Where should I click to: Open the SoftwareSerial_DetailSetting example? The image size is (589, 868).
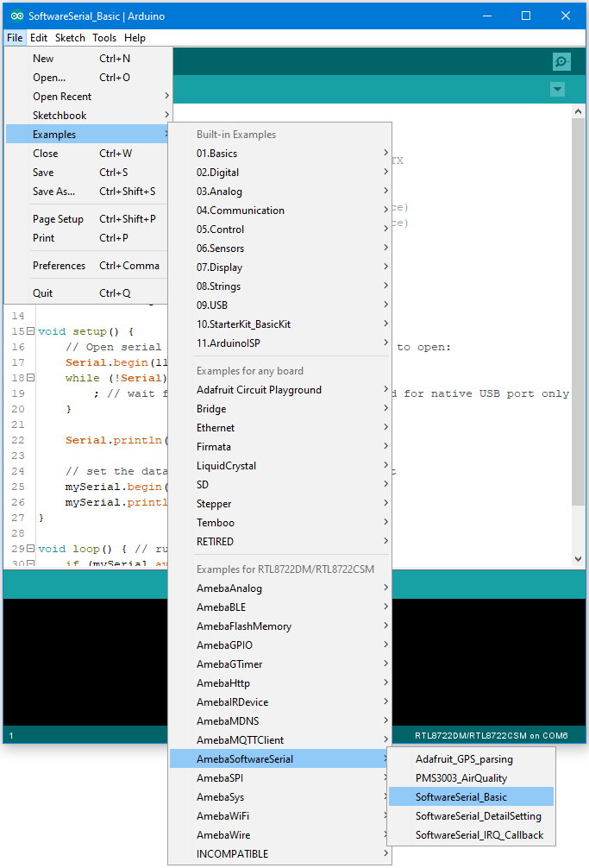point(471,816)
